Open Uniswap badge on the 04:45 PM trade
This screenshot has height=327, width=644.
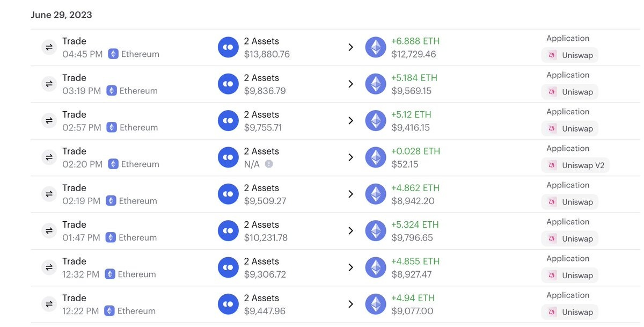pos(570,55)
